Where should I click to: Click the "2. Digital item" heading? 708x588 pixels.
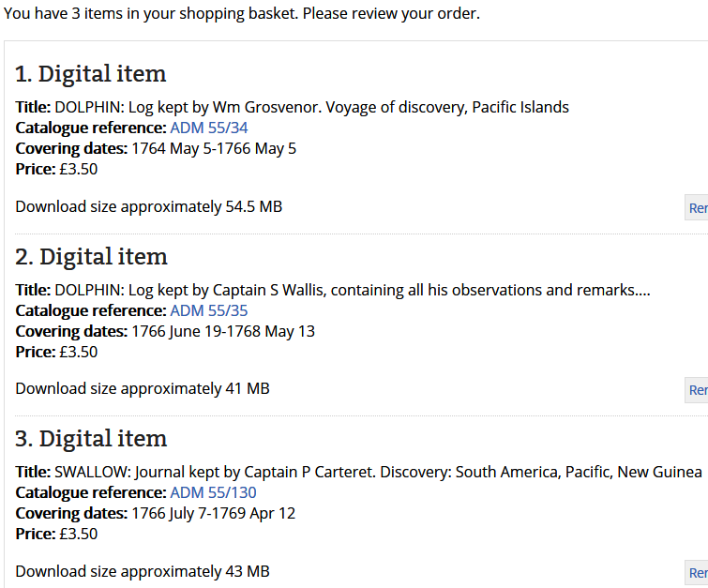pos(91,257)
